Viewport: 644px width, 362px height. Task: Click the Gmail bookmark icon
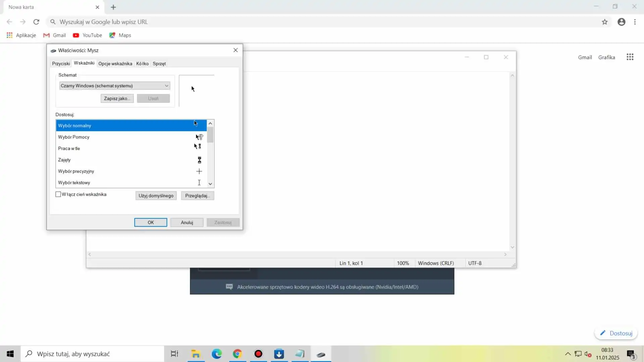[x=46, y=35]
